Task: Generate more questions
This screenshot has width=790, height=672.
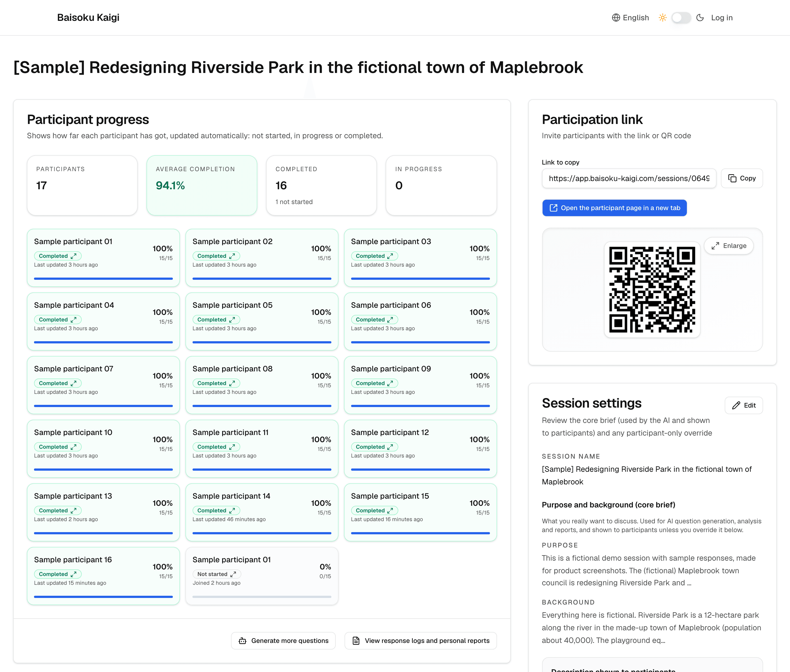Action: coord(283,641)
